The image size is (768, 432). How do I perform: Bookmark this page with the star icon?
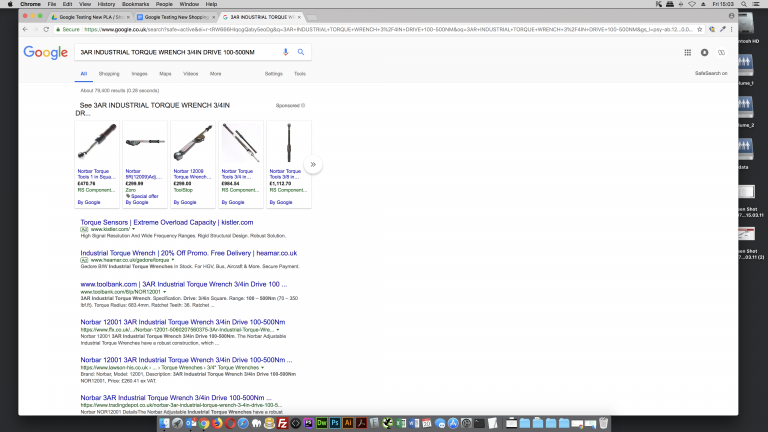(699, 29)
